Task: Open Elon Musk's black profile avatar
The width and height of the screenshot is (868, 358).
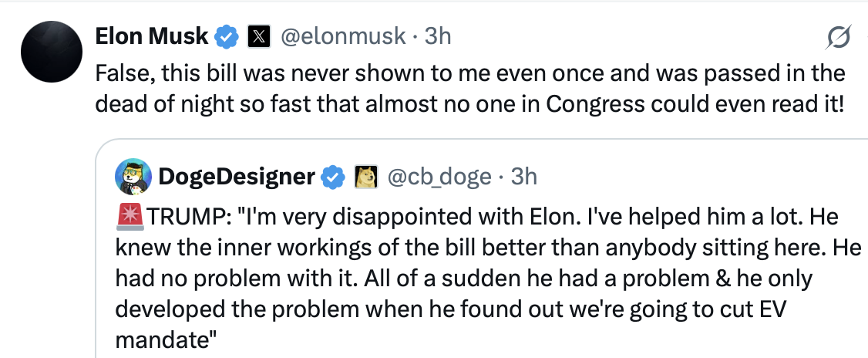Action: 52,52
